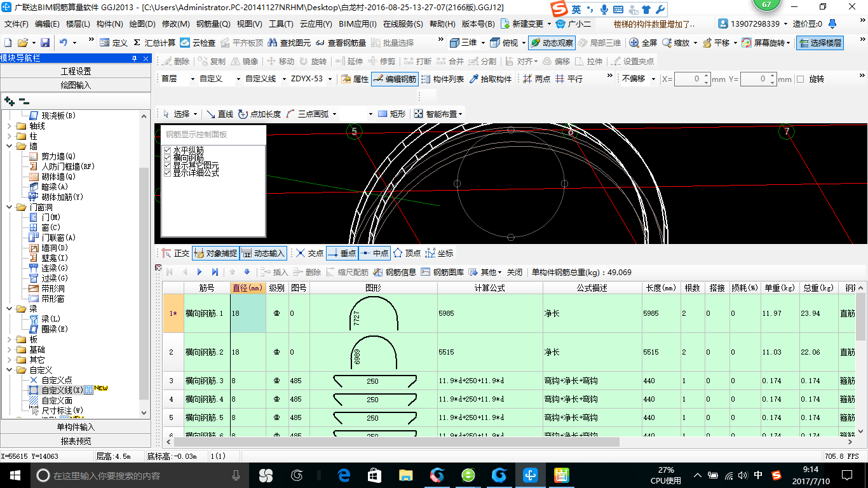The image size is (868, 488).
Task: Select 点加长度 point plus length tool
Action: coord(259,114)
